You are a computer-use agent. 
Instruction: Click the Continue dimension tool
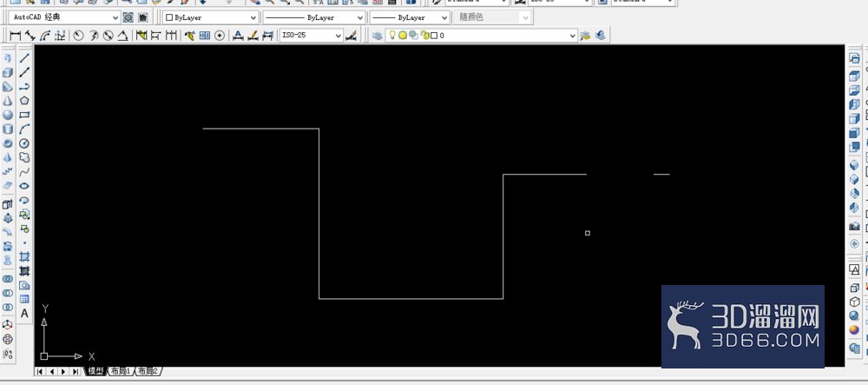(x=171, y=36)
